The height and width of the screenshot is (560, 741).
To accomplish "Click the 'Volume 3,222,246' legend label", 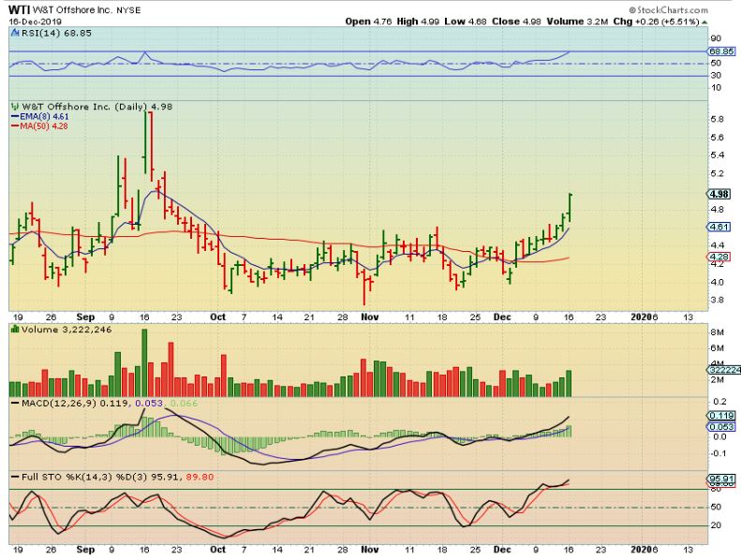I will [x=67, y=330].
